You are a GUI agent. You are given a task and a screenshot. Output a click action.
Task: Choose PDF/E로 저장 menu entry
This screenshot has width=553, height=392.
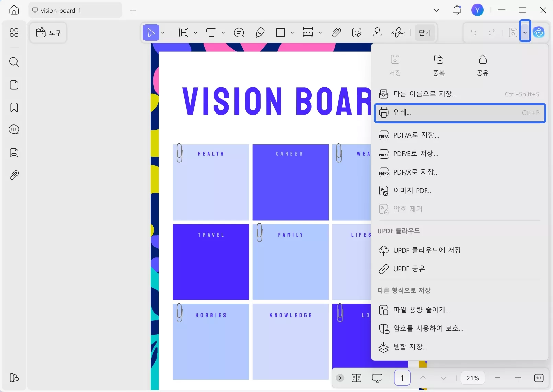click(x=460, y=154)
